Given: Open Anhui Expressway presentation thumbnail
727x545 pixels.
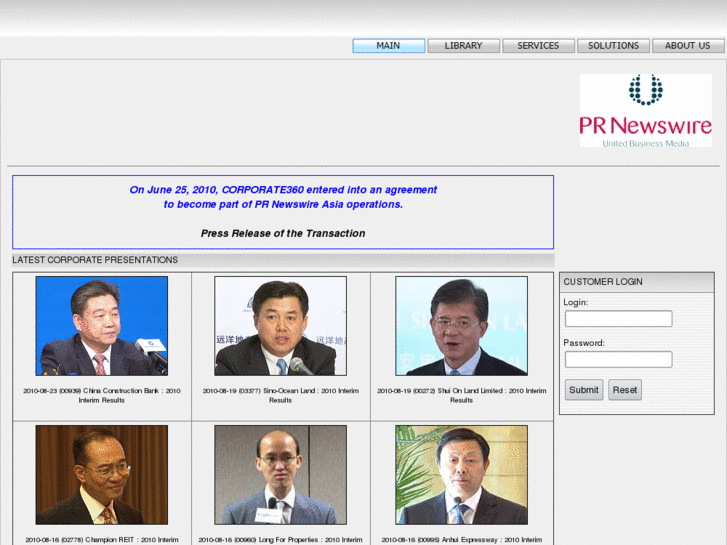Looking at the screenshot, I should (461, 475).
